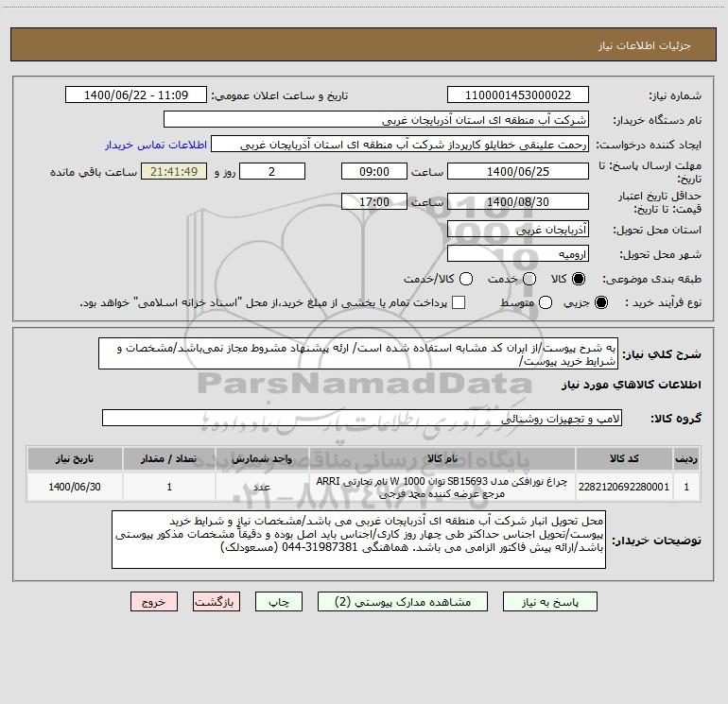The height and width of the screenshot is (704, 728).
Task: Click the اطلاعات کالاهای مورد نیاز heading
Action: pyautogui.click(x=632, y=385)
